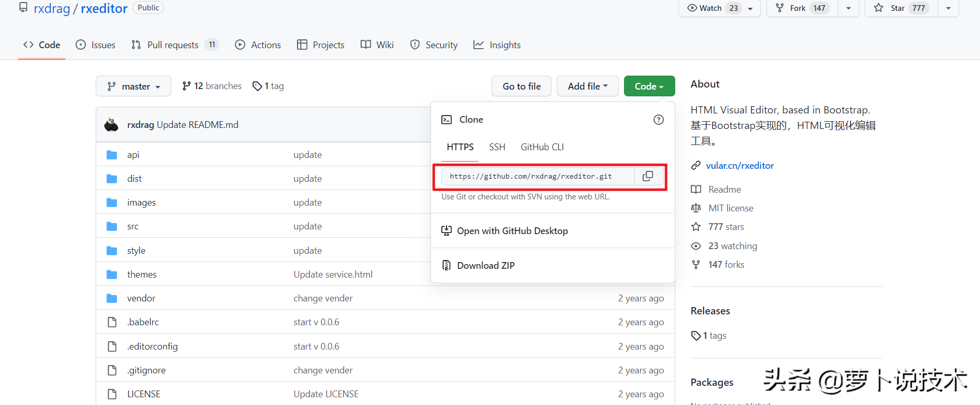Click the api folder icon
Viewport: 980px width, 405px height.
coord(112,155)
